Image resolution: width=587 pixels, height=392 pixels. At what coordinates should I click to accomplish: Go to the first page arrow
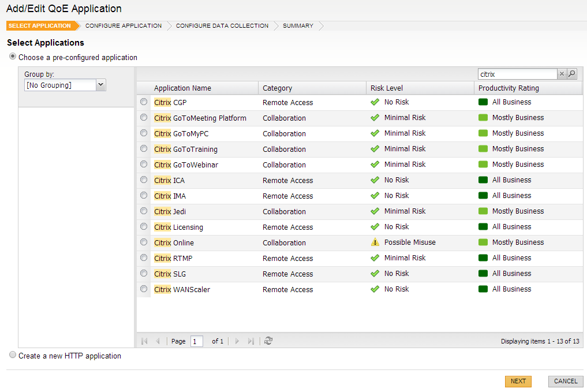[144, 341]
